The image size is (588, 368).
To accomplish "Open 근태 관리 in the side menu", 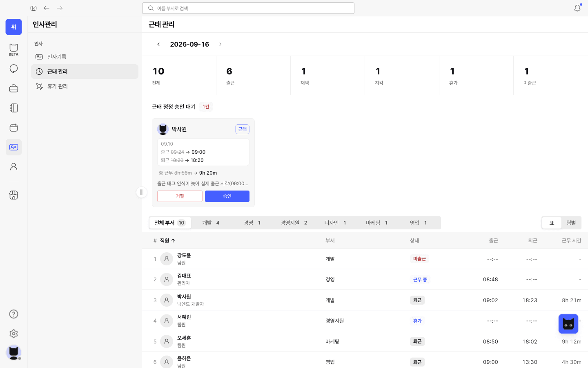I will tap(85, 72).
